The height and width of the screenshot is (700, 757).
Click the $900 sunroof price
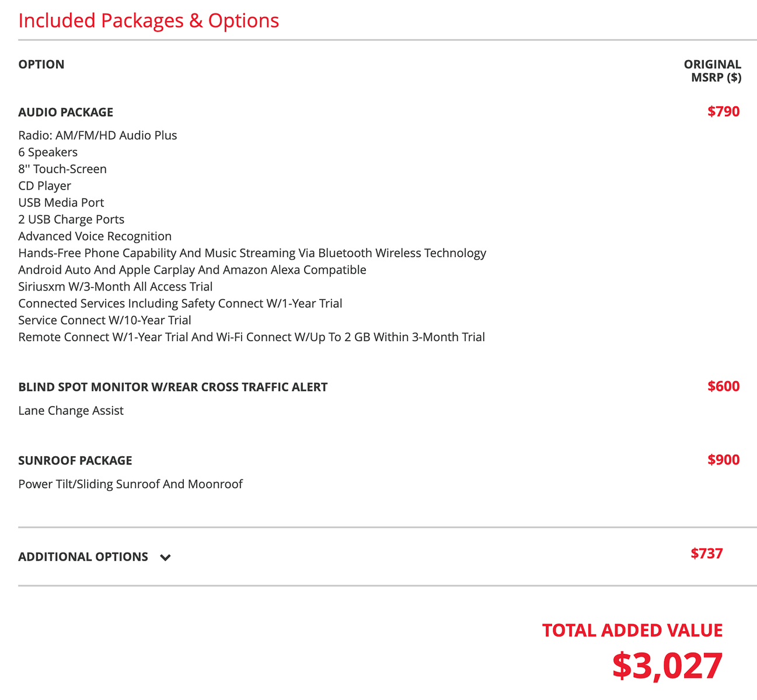724,460
